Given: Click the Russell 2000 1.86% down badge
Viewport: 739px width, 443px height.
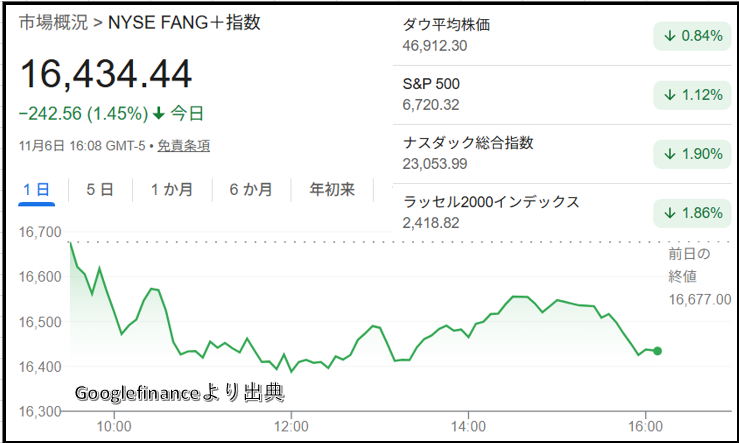Looking at the screenshot, I should (x=690, y=213).
